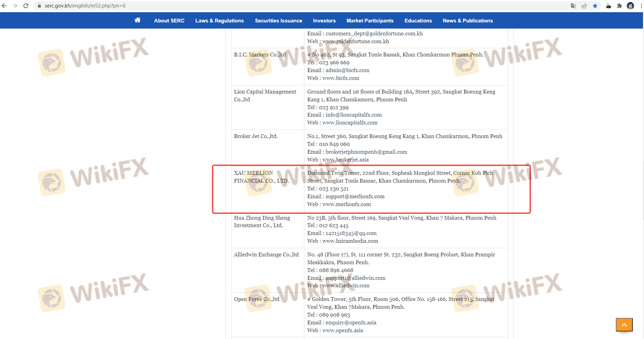
Task: Click the support1@alliedwin.com email line
Action: click(346, 278)
